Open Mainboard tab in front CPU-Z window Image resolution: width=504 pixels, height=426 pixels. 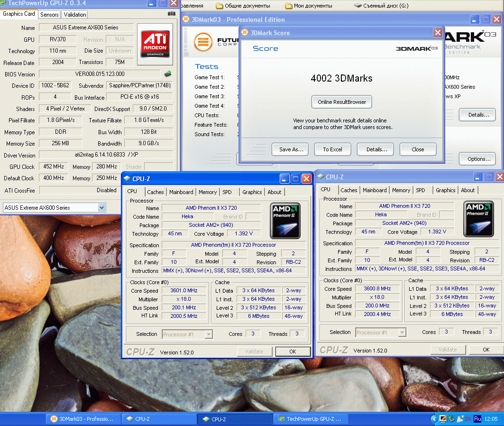coord(181,192)
